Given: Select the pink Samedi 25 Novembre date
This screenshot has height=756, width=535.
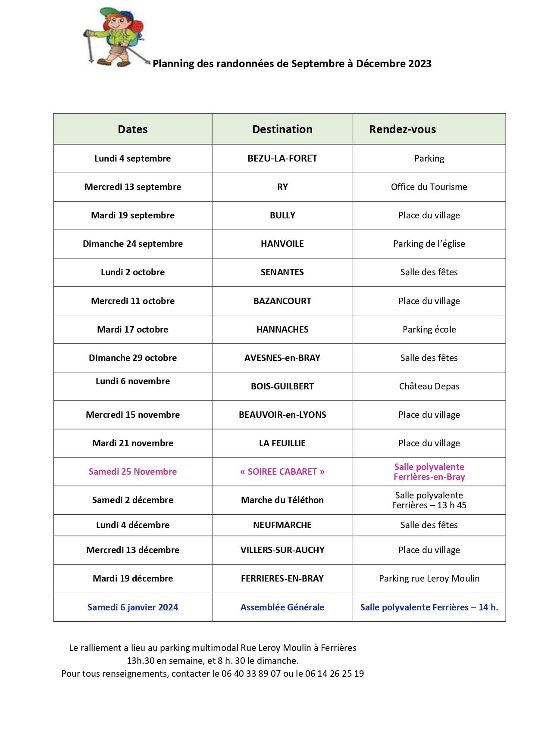Looking at the screenshot, I should pyautogui.click(x=133, y=472).
